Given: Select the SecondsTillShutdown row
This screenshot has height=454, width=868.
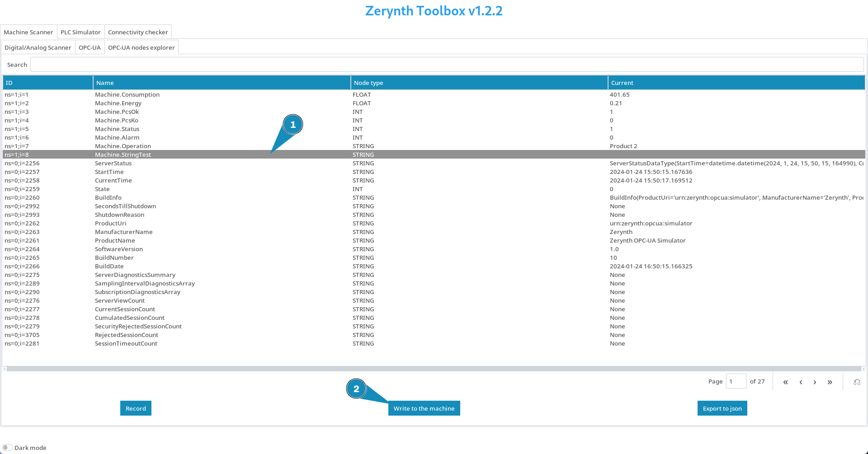Looking at the screenshot, I should 434,206.
